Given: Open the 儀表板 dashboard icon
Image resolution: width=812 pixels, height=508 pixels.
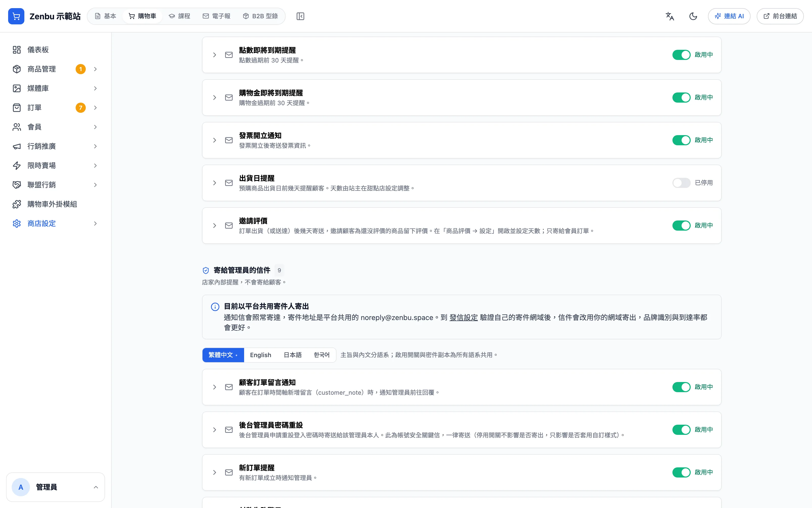Looking at the screenshot, I should coord(17,50).
